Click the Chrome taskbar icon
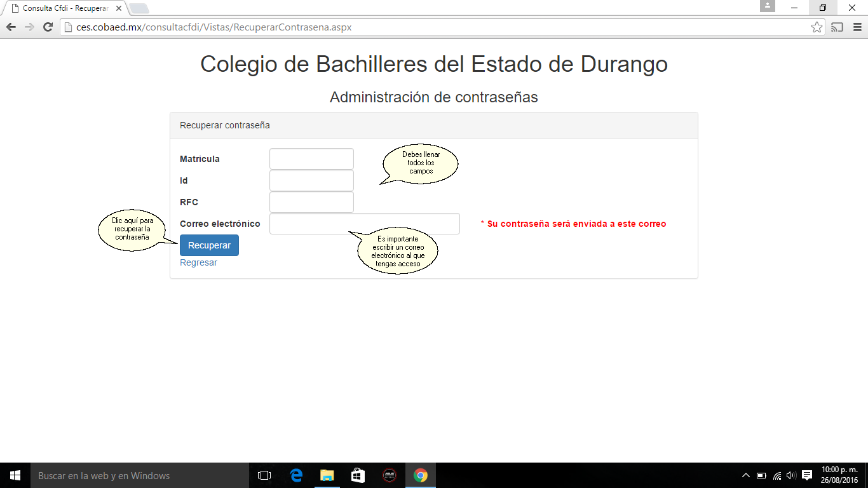 (420, 475)
